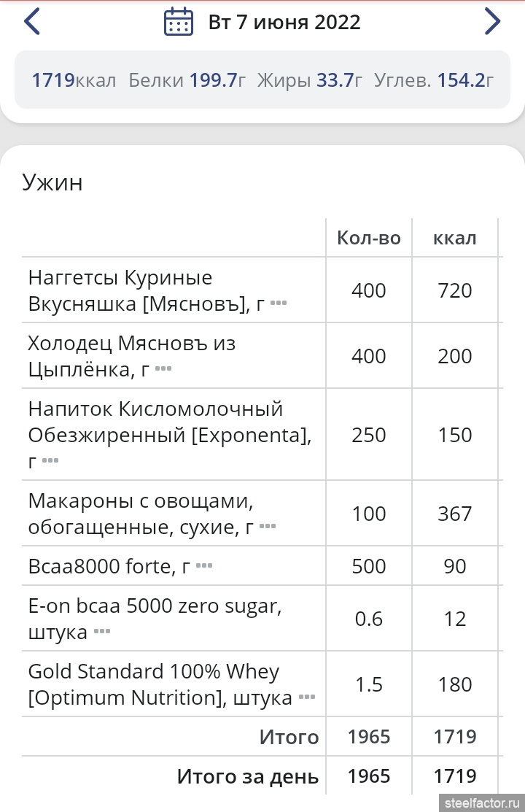Click the Gold Standard 100% Whey product name
This screenshot has height=812, width=525.
160,684
